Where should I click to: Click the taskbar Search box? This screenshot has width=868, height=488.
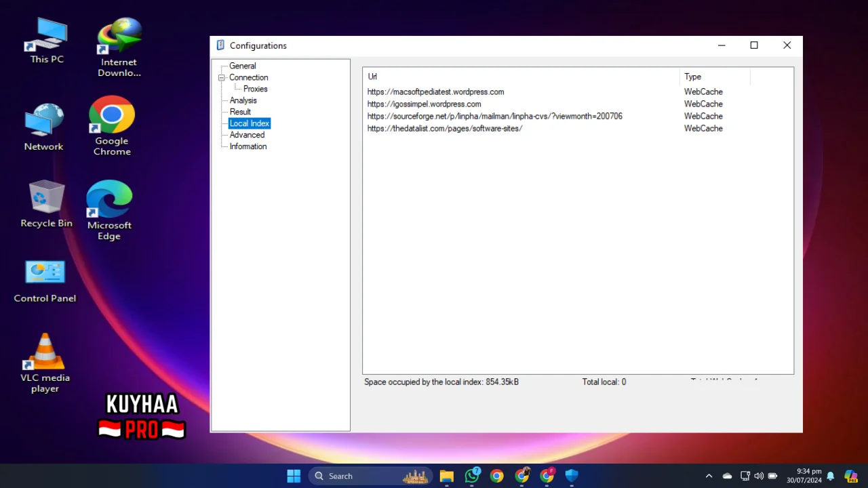(x=370, y=476)
